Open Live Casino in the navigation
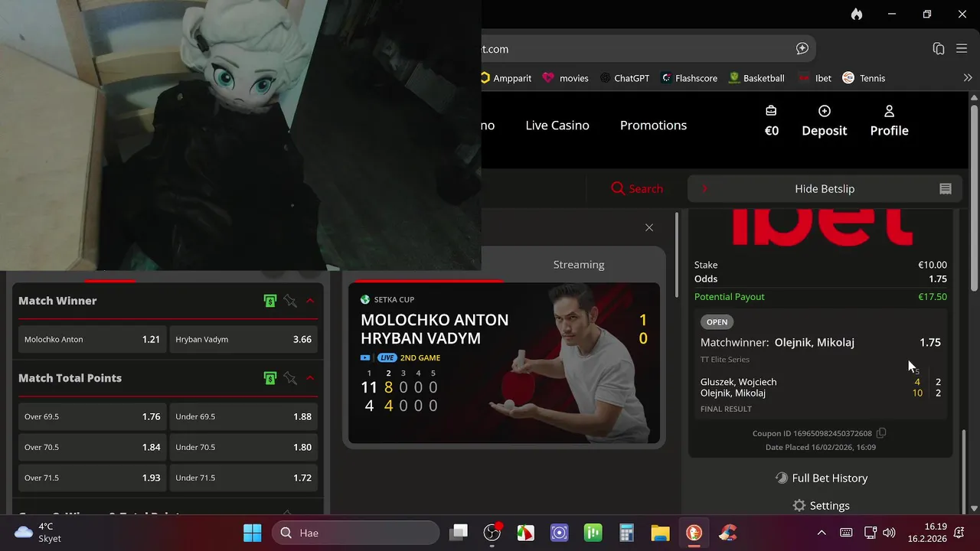 click(x=557, y=125)
